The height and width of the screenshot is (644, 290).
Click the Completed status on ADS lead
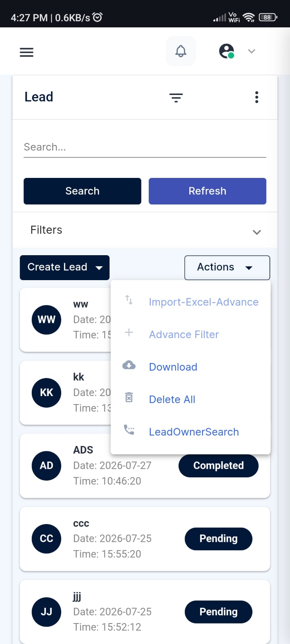(x=219, y=466)
